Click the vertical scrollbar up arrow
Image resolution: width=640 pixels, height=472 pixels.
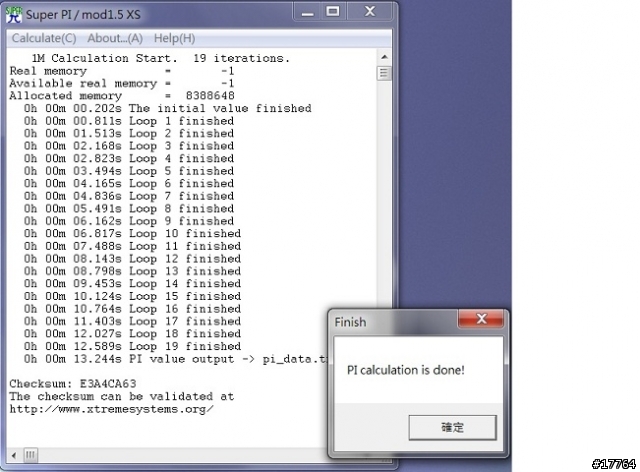tap(384, 57)
